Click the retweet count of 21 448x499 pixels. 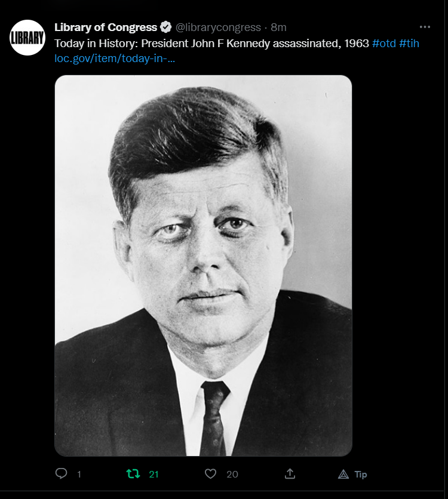pyautogui.click(x=154, y=474)
